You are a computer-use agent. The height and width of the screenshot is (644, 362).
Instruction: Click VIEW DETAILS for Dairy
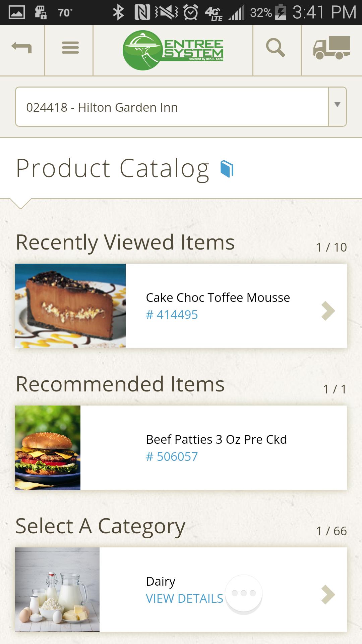pyautogui.click(x=184, y=598)
